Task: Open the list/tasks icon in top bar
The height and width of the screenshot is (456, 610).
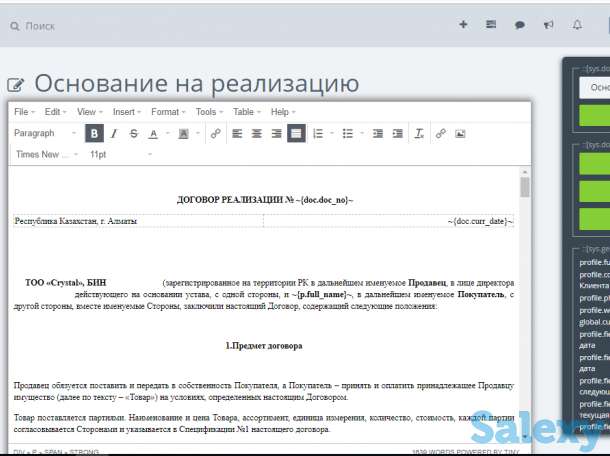Action: click(491, 25)
